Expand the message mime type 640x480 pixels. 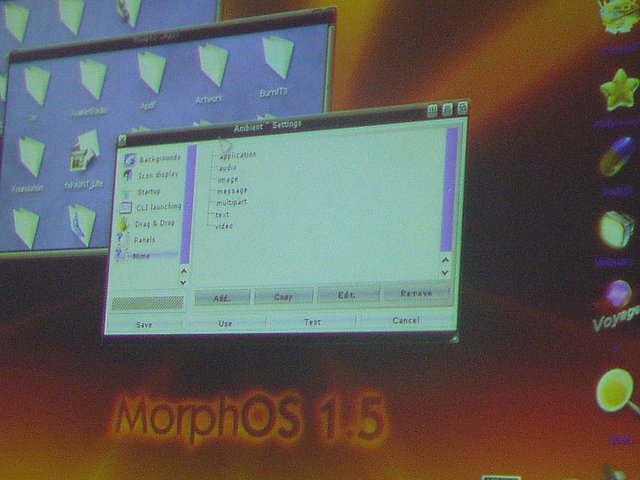(x=231, y=191)
